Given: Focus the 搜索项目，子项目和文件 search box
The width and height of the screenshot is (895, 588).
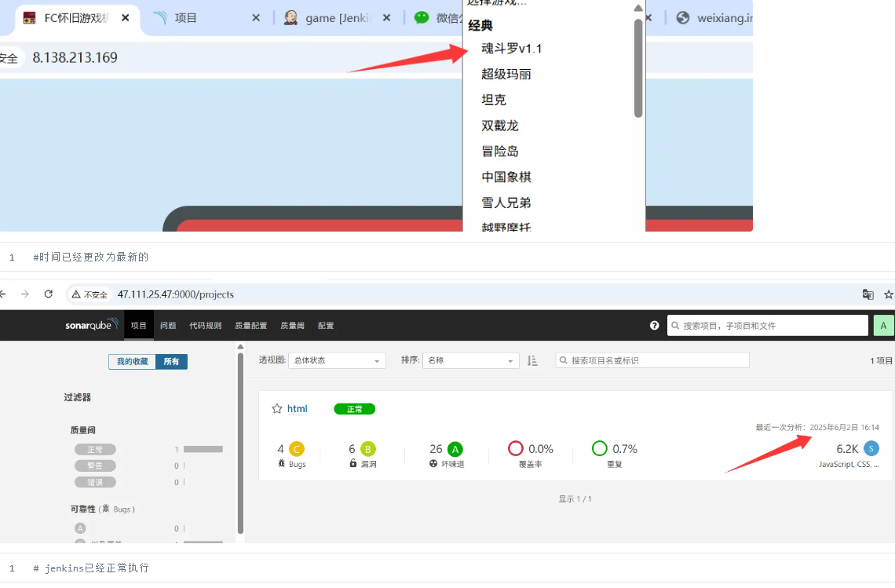Looking at the screenshot, I should tap(768, 325).
